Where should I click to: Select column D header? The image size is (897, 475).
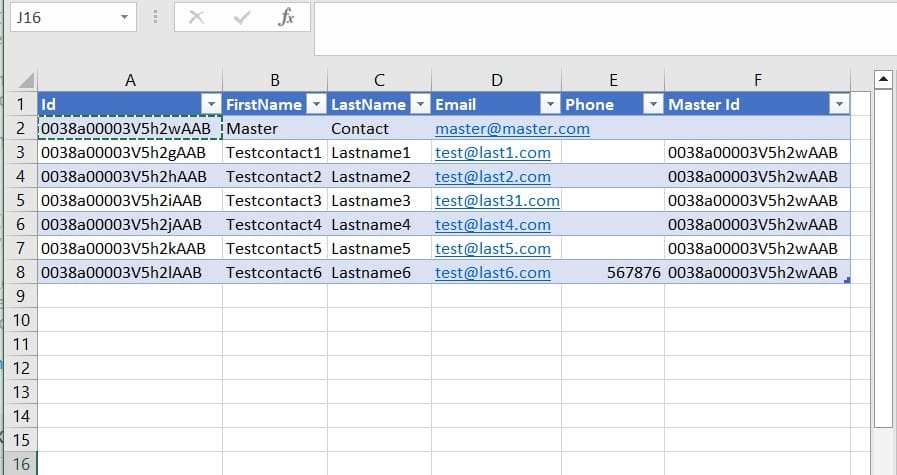496,81
